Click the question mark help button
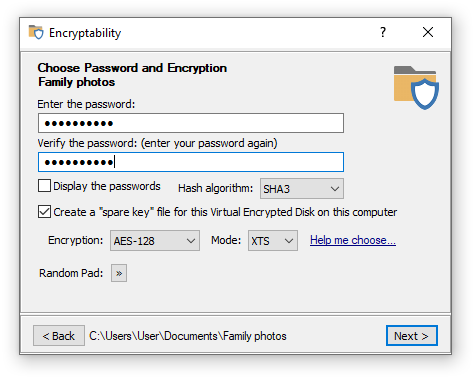The image size is (474, 379). (x=383, y=32)
